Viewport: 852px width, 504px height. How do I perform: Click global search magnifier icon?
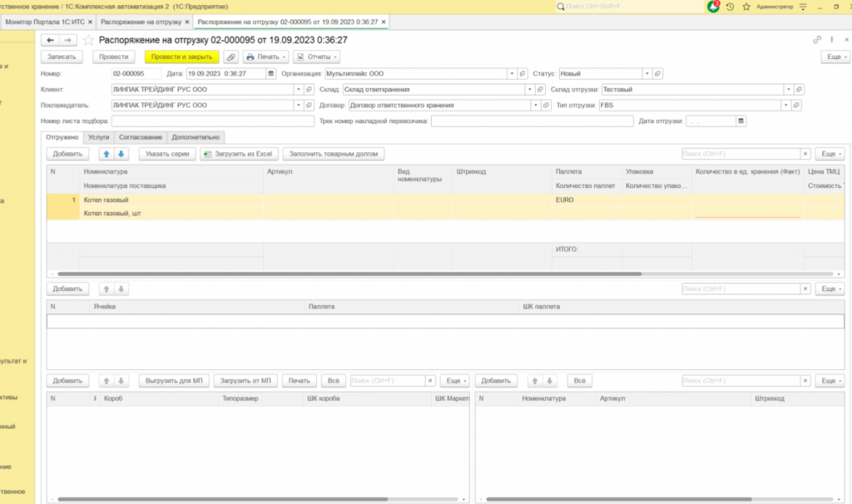click(560, 7)
